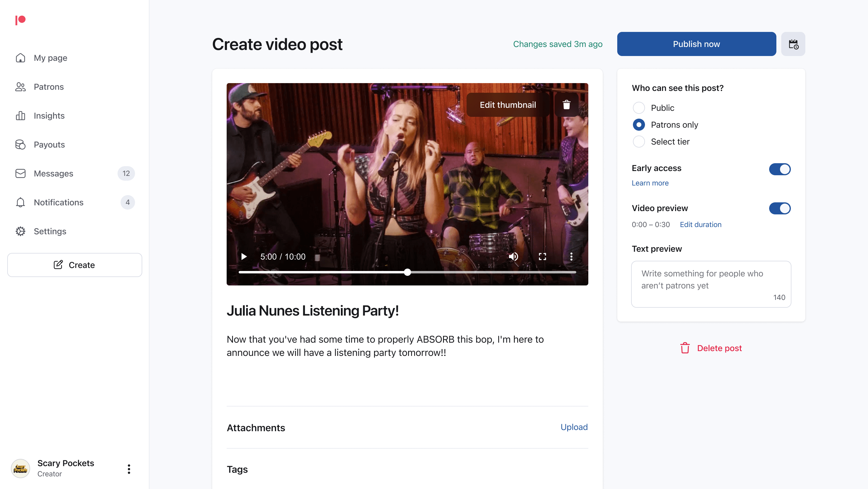Viewport: 868px width, 489px height.
Task: Click the Text preview input field
Action: tap(711, 284)
